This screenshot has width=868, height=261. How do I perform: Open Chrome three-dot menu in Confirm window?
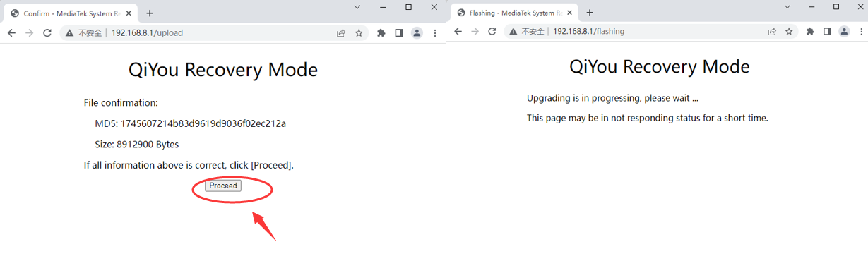(435, 32)
